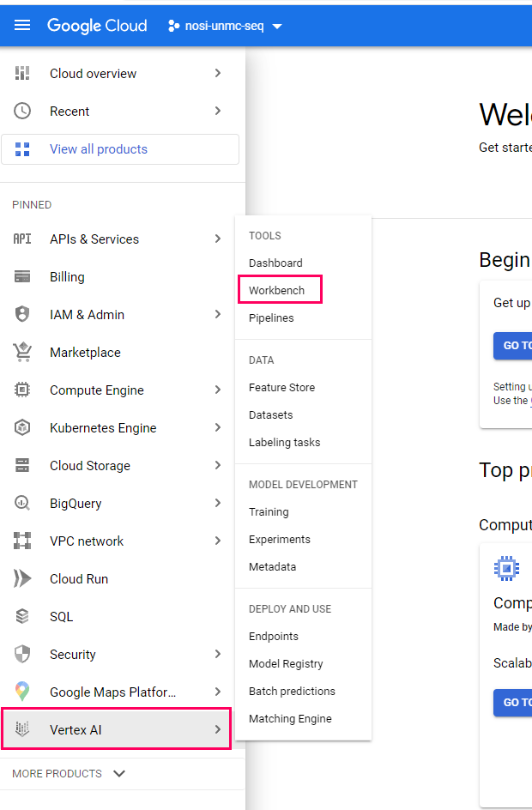
Task: Click the Security shield icon
Action: click(22, 654)
